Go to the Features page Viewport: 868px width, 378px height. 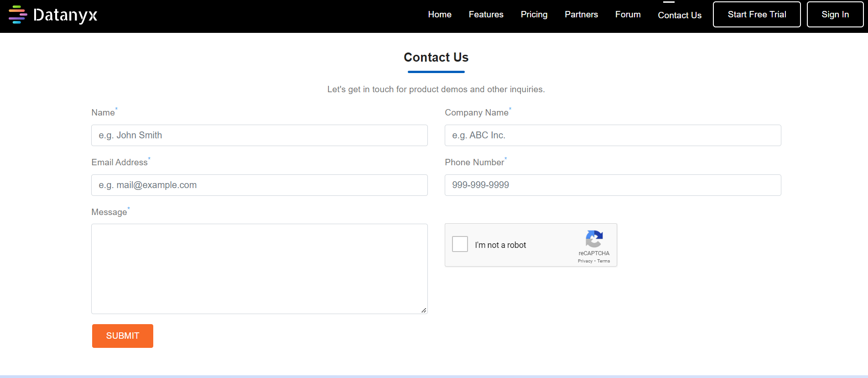coord(486,15)
